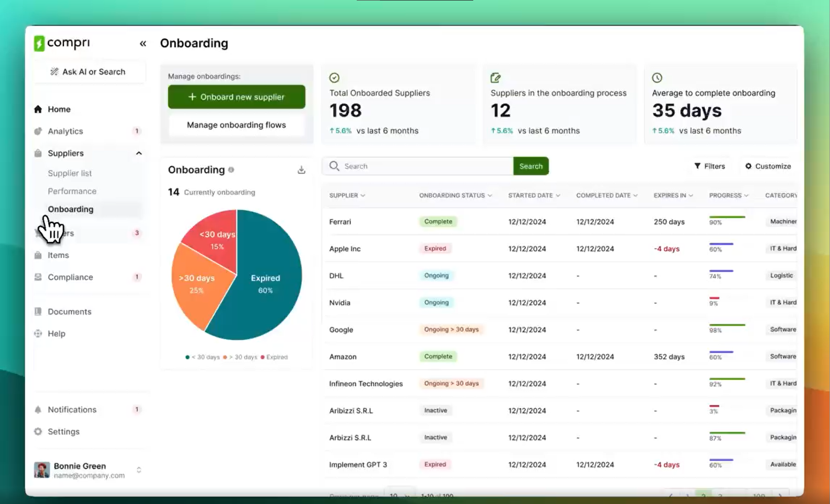Click the Amazon supplier name
This screenshot has height=504, width=830.
pos(343,357)
